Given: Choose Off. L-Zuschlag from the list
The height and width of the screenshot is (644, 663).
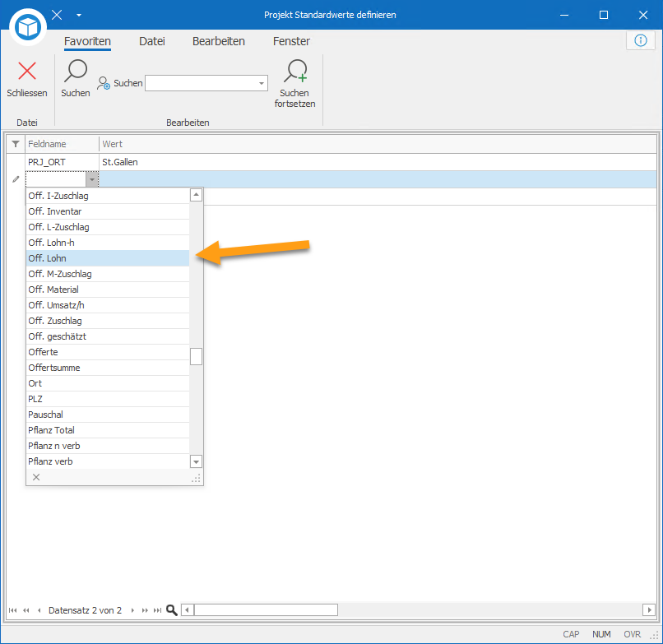Looking at the screenshot, I should (108, 227).
